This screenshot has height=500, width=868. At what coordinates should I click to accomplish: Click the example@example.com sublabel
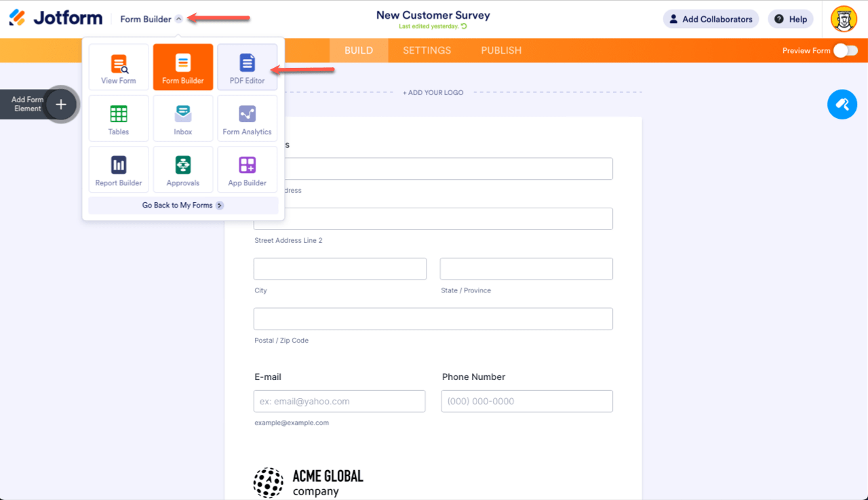tap(292, 423)
